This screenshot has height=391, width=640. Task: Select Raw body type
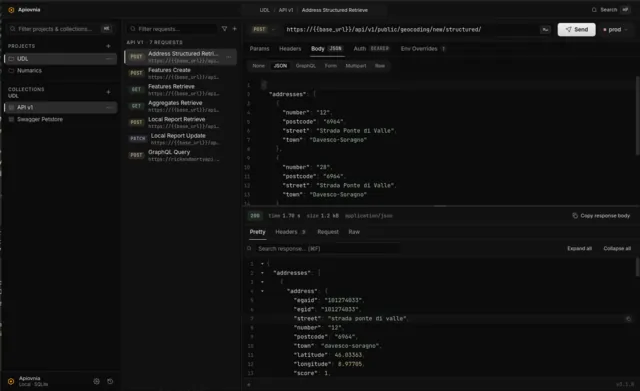click(x=380, y=66)
